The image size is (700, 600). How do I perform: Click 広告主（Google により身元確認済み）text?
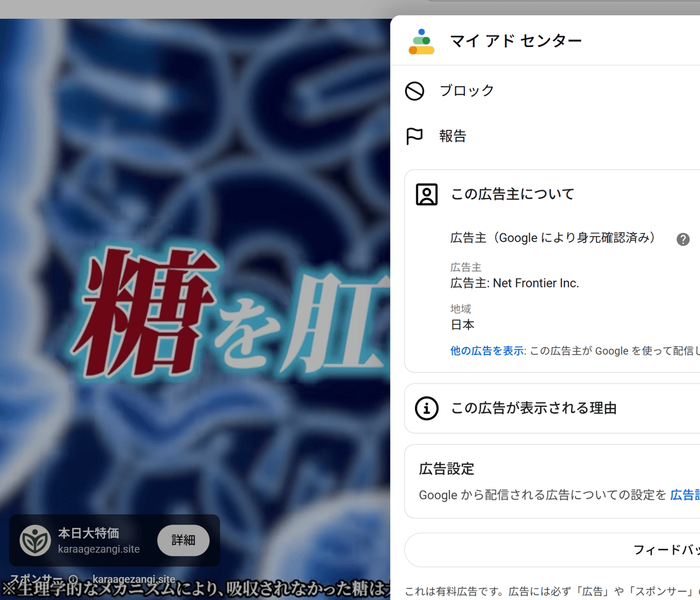[553, 237]
